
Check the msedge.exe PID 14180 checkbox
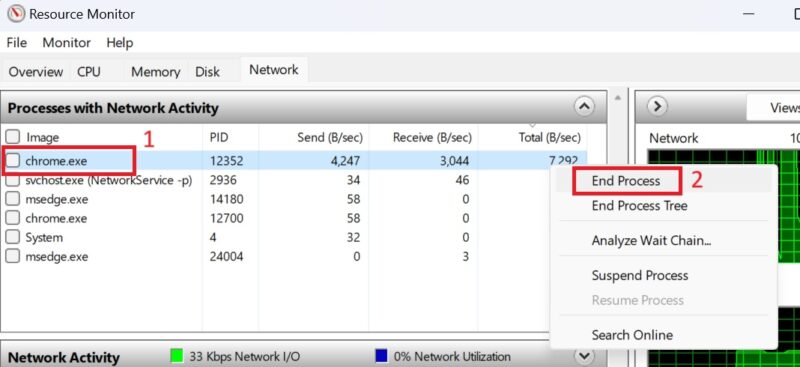point(13,199)
